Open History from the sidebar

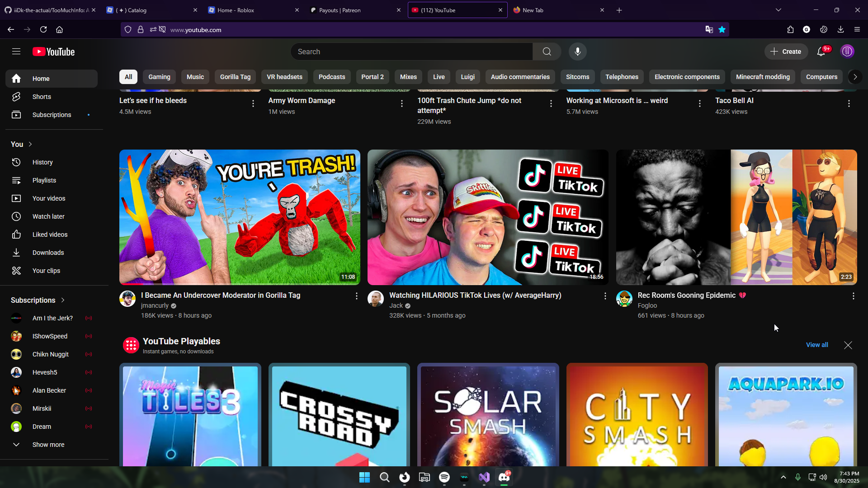pos(52,162)
